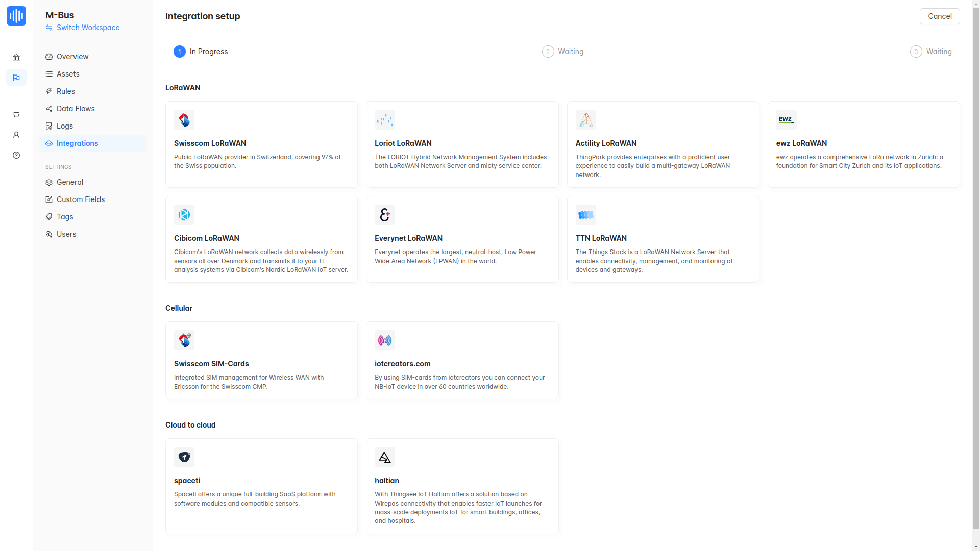This screenshot has width=980, height=551.
Task: Click the Everynet LoRaWAN logo icon
Action: [x=384, y=215]
